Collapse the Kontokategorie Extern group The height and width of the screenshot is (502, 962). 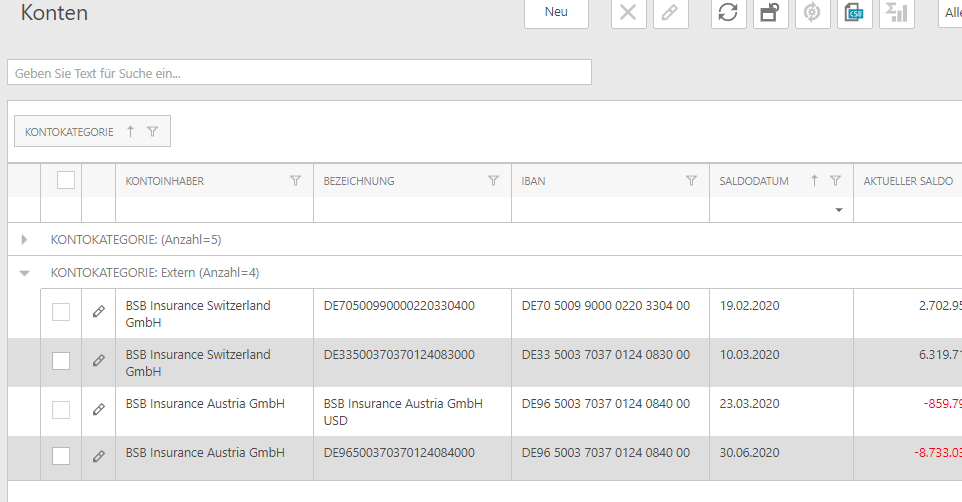click(25, 273)
